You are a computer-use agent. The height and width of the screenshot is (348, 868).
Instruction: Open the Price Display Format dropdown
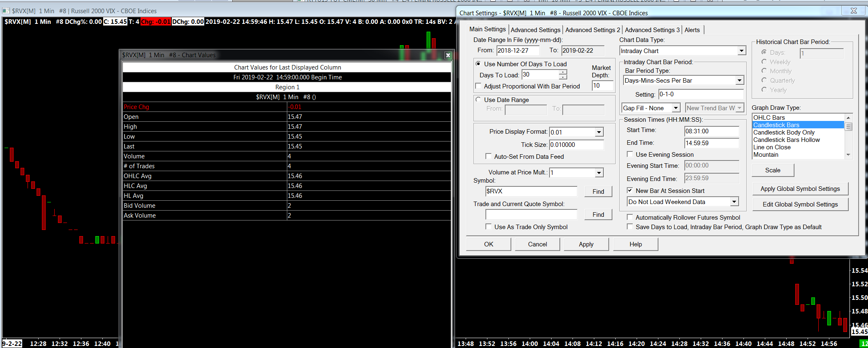pyautogui.click(x=599, y=132)
